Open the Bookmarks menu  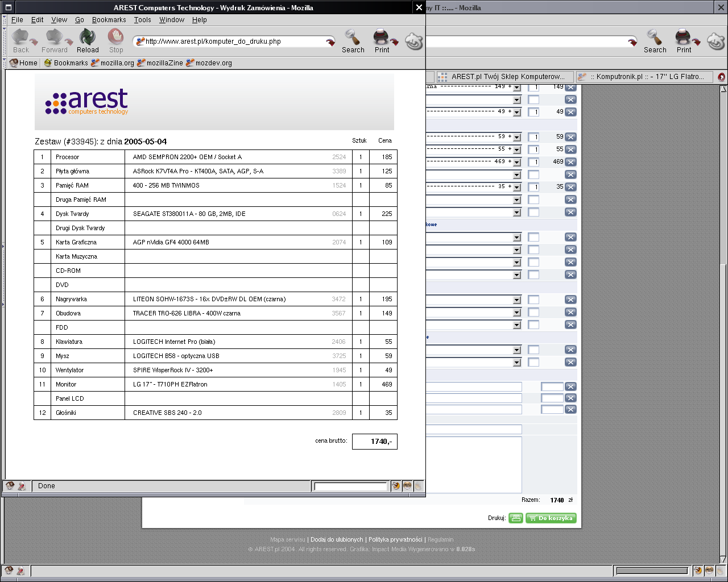click(x=109, y=20)
